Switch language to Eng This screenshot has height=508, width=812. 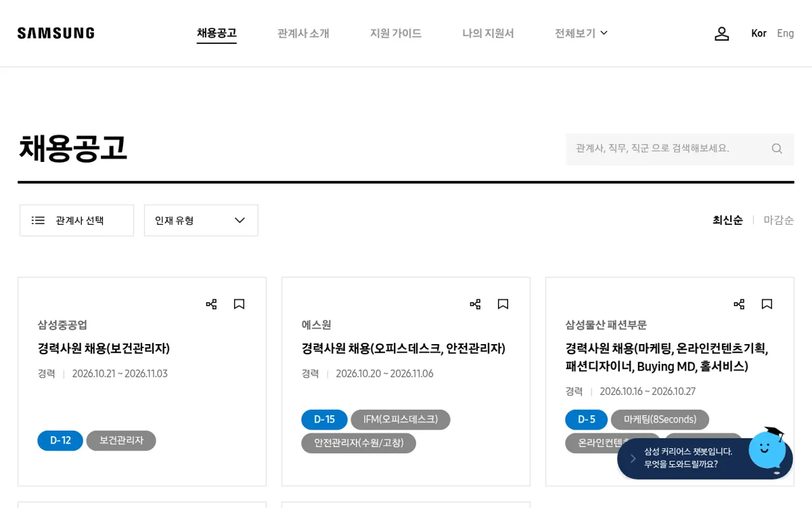(786, 33)
